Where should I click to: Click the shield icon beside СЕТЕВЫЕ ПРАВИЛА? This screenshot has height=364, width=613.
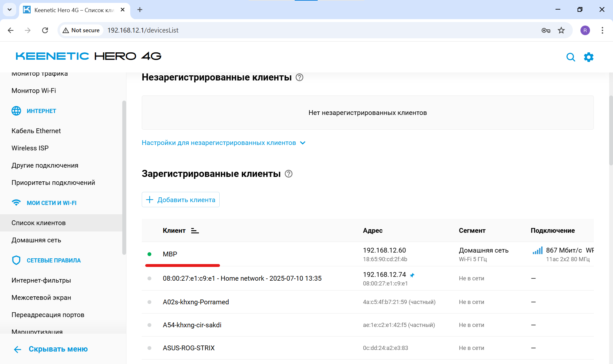point(16,260)
